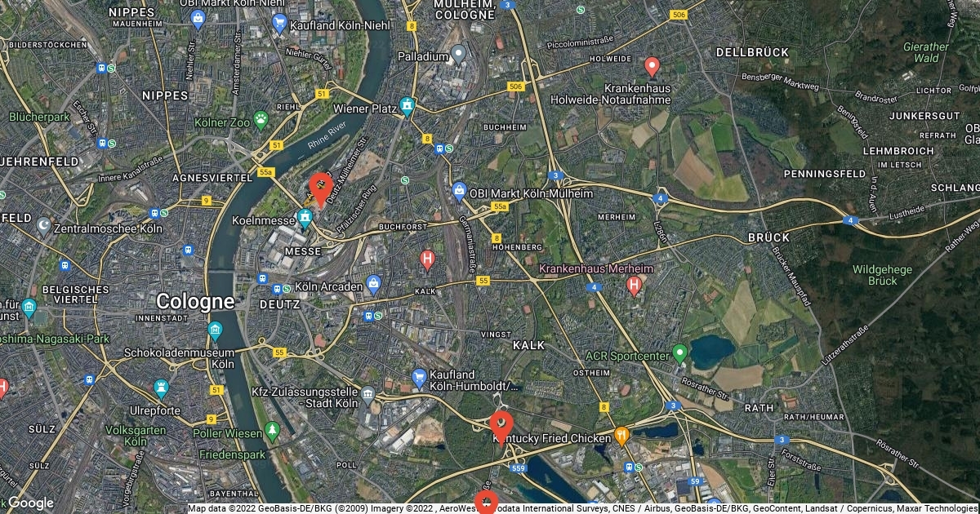Click the Wiener Platz transit icon
The width and height of the screenshot is (980, 514).
click(407, 107)
